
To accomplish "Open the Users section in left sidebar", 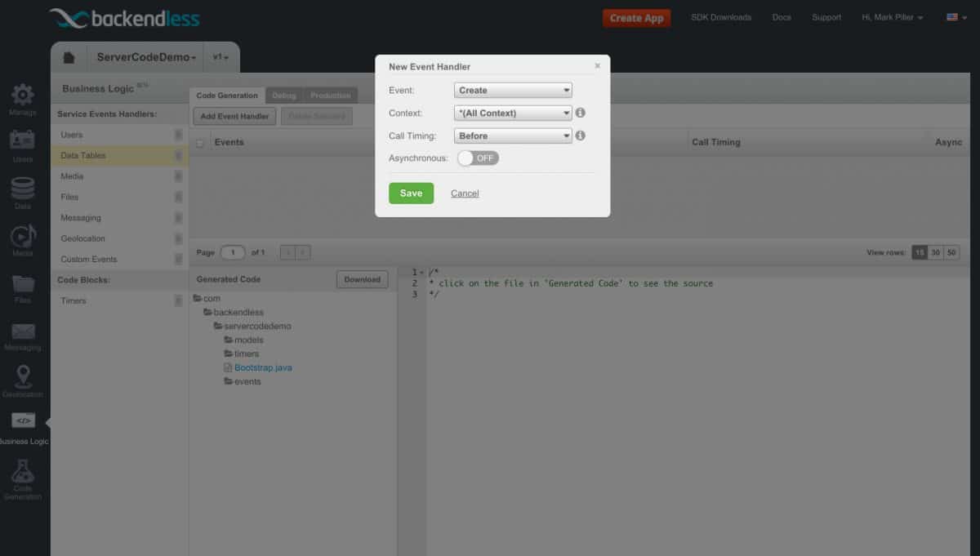I will [x=23, y=140].
